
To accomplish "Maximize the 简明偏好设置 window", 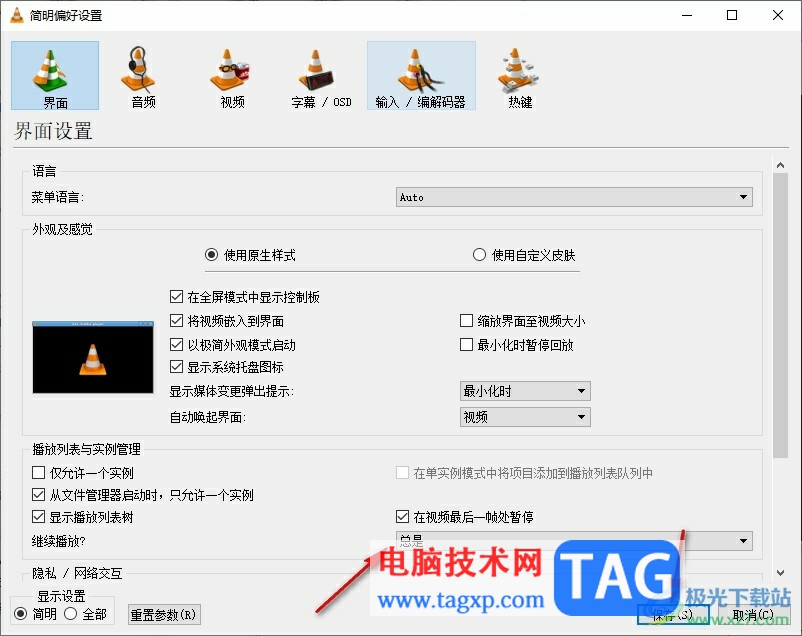I will tap(732, 15).
